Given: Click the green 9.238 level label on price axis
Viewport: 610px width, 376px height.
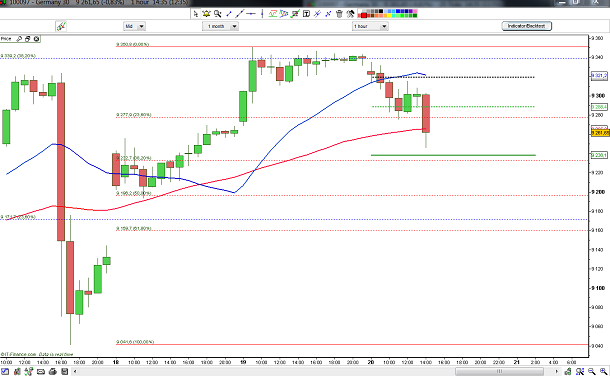Looking at the screenshot, I should coord(599,155).
